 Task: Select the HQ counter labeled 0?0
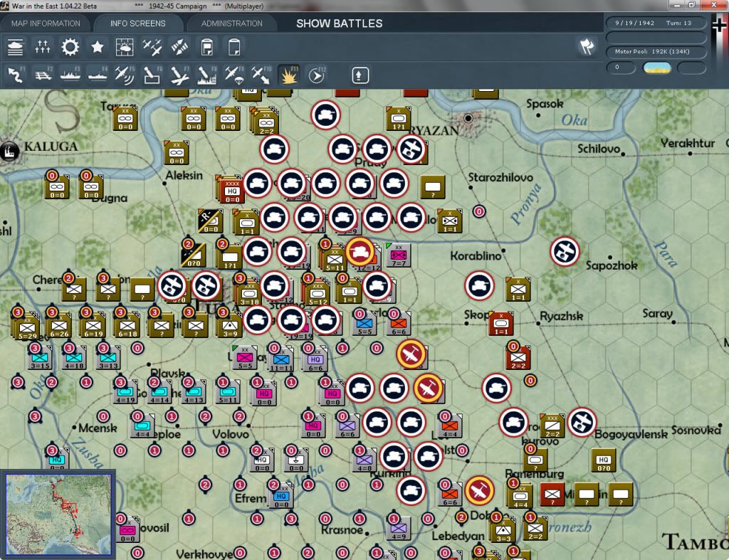pos(604,460)
